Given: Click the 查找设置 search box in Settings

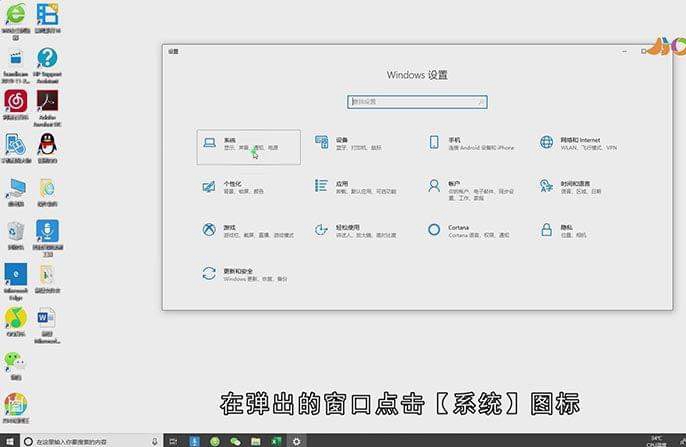Looking at the screenshot, I should point(417,102).
